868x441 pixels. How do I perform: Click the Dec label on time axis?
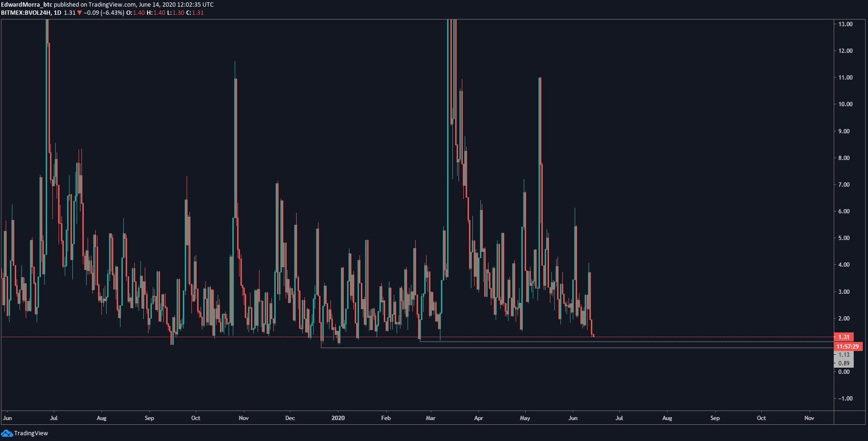pos(290,418)
